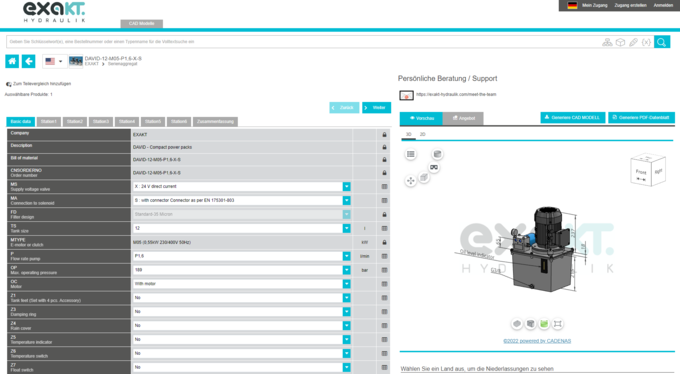This screenshot has height=374, width=680.
Task: Open table icon for Max. operating pressure row
Action: coord(384,270)
